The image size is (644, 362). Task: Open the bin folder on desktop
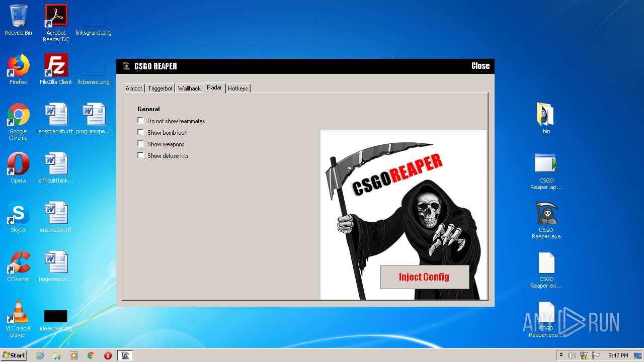point(546,119)
